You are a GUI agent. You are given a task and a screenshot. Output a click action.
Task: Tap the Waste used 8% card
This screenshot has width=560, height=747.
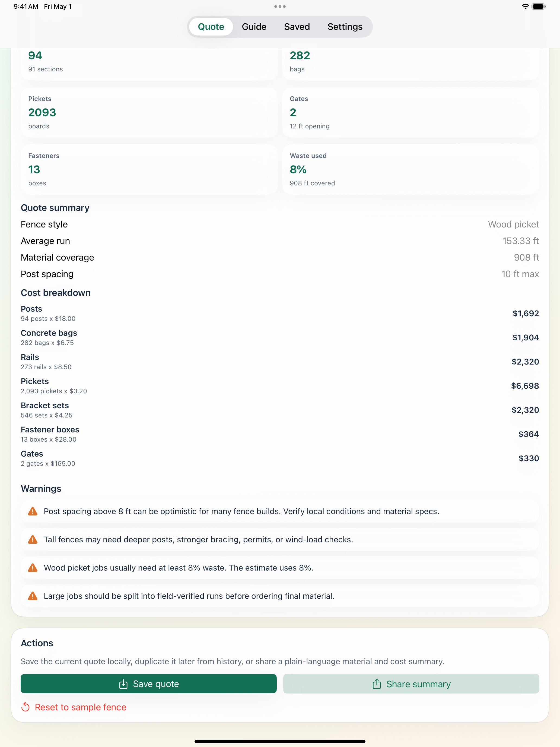(x=411, y=170)
